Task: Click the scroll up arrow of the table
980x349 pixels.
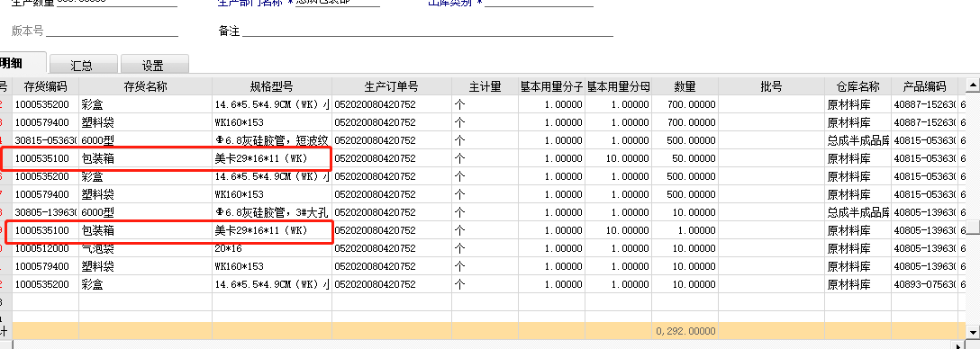Action: (973, 85)
